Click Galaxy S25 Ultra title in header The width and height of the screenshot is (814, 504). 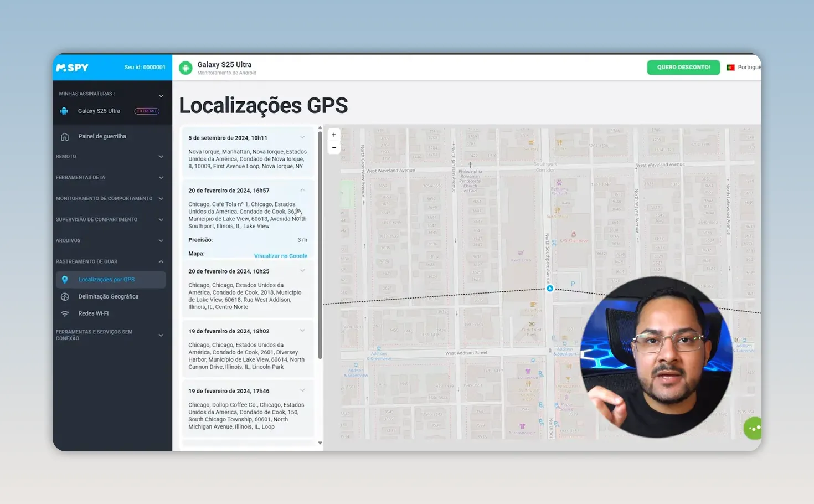click(224, 65)
